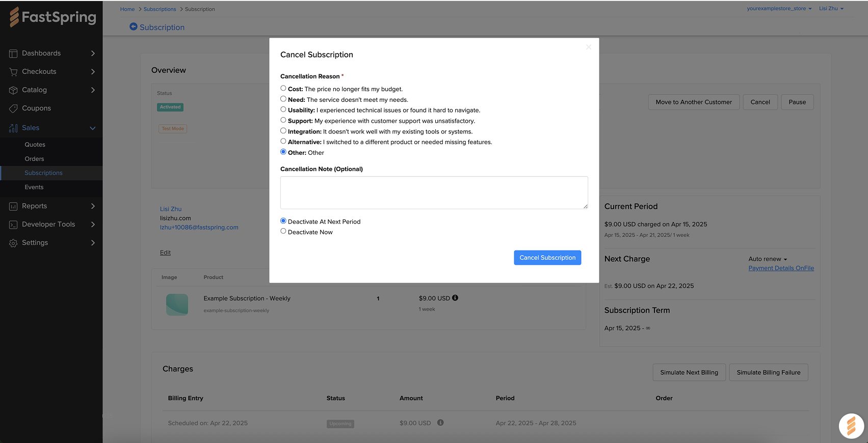Viewport: 868px width, 443px height.
Task: Expand Dashboards chevron in sidebar
Action: coord(93,53)
